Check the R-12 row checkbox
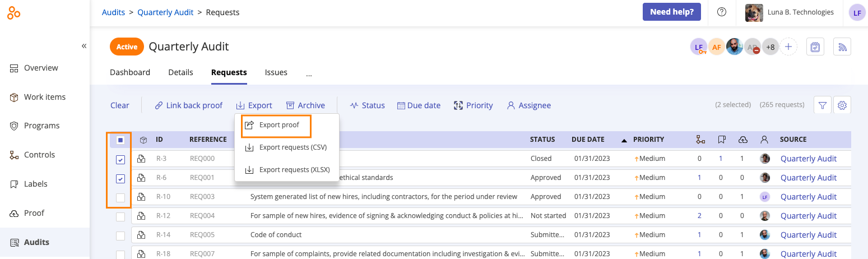868x259 pixels. (x=120, y=217)
